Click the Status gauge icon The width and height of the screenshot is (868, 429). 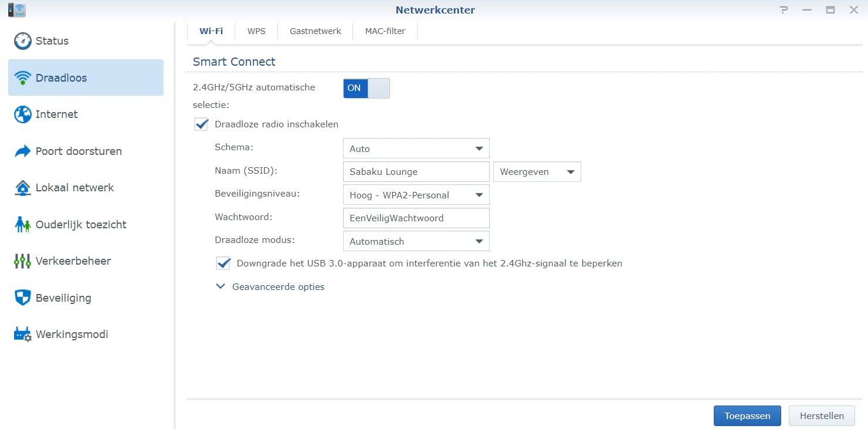click(22, 41)
